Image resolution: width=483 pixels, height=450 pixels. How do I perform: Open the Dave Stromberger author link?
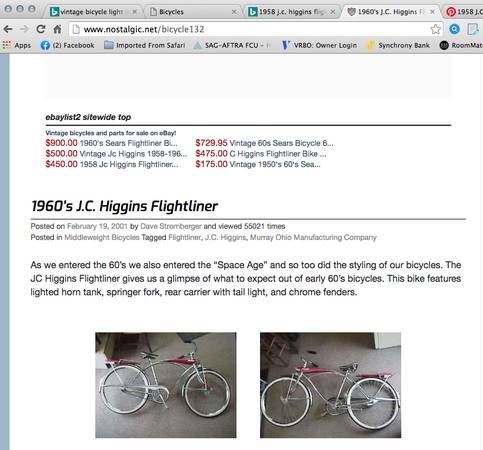171,226
